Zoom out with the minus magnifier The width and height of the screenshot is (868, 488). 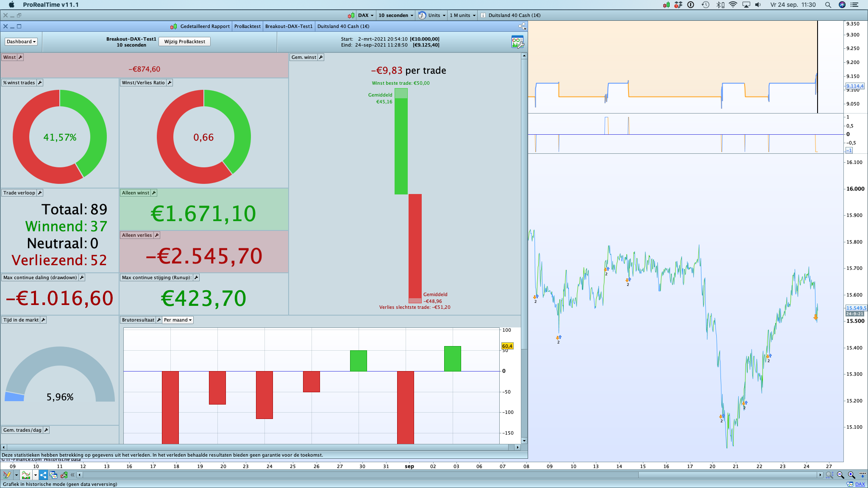(x=840, y=475)
